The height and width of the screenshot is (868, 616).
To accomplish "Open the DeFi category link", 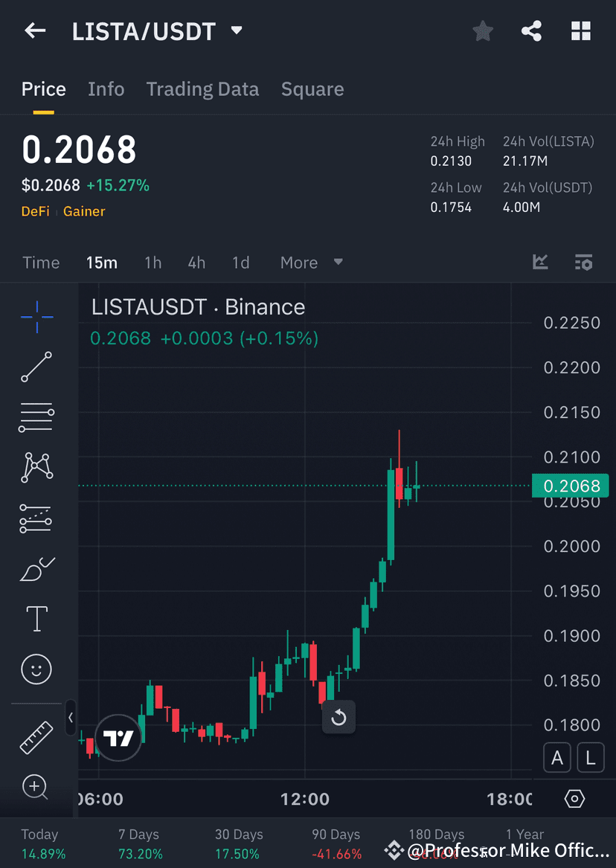I will (35, 211).
